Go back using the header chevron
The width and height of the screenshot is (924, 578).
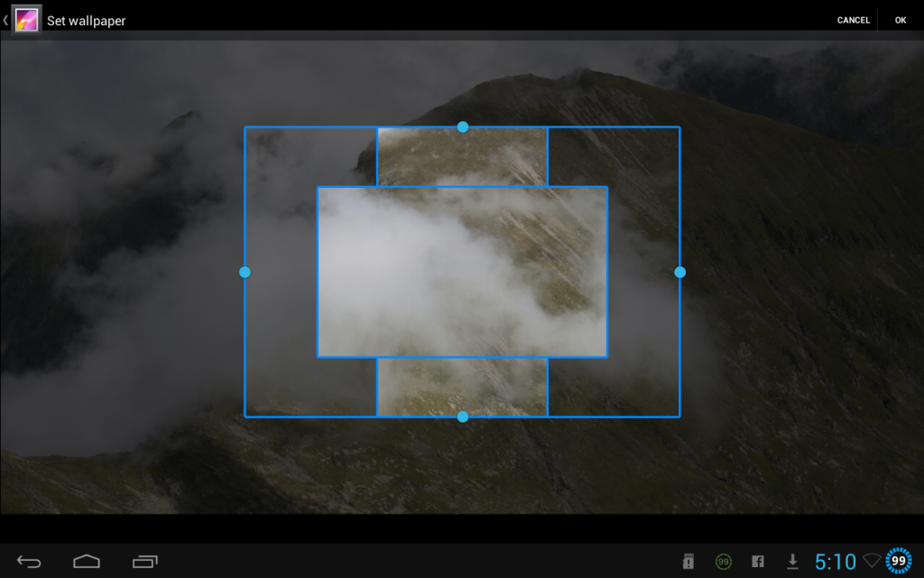(x=5, y=20)
